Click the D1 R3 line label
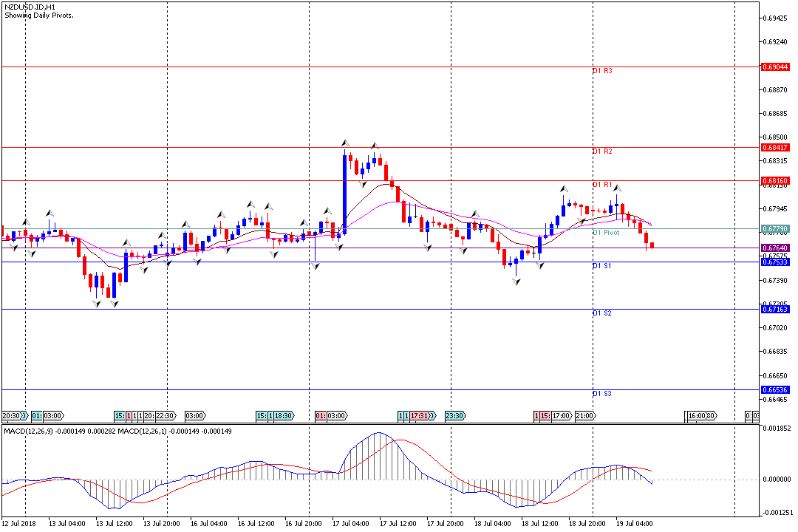798x532 pixels. tap(602, 71)
